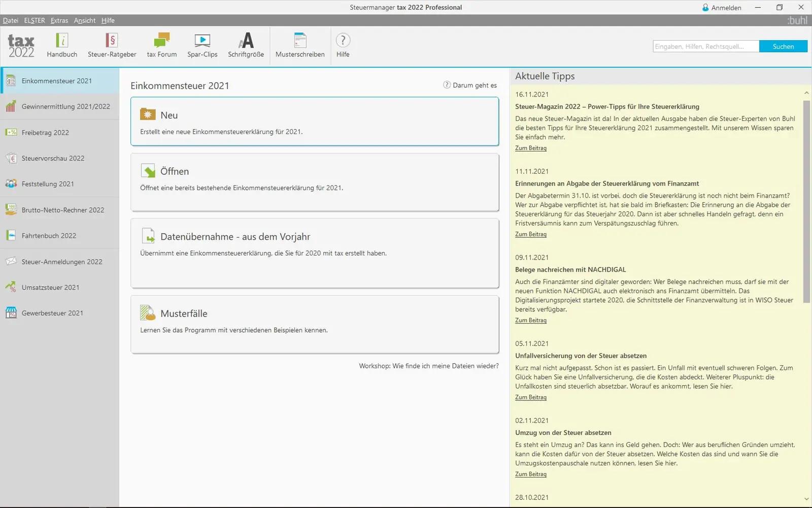The height and width of the screenshot is (508, 812).
Task: Click the date 16.11.2021
Action: (x=532, y=94)
